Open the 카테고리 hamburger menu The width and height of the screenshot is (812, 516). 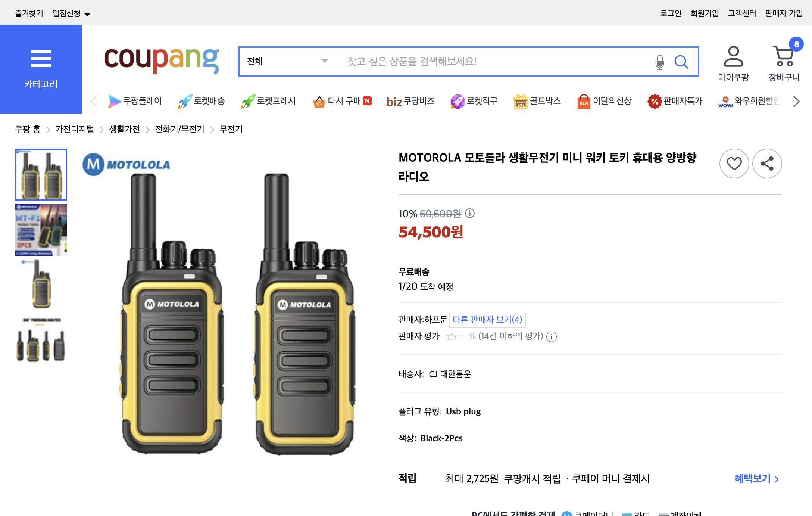point(41,58)
